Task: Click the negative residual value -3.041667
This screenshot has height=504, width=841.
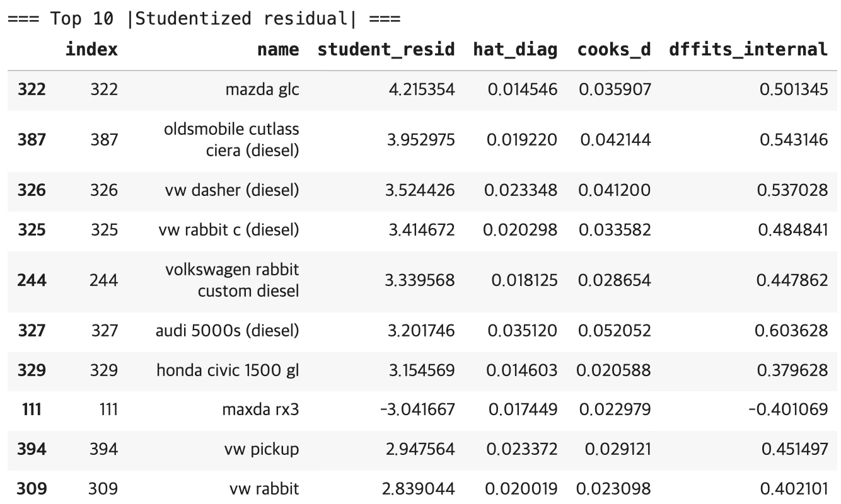Action: tap(417, 410)
